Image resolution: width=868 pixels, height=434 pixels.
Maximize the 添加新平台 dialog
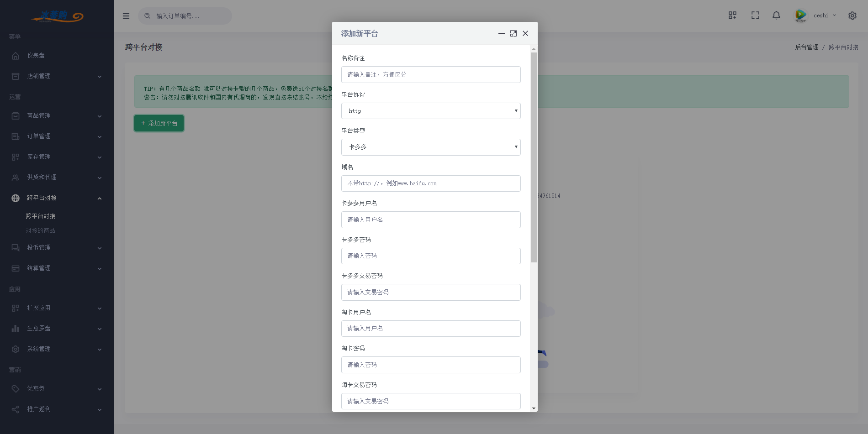pos(513,33)
